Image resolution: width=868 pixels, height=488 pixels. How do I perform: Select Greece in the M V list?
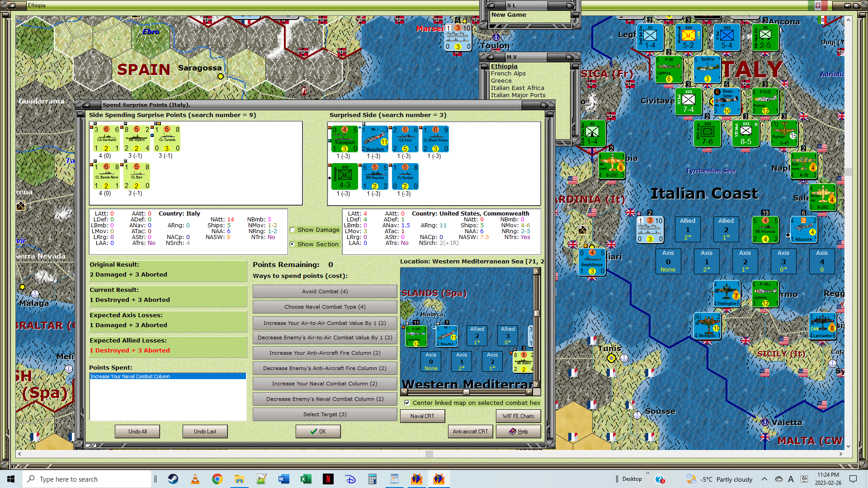click(x=501, y=81)
